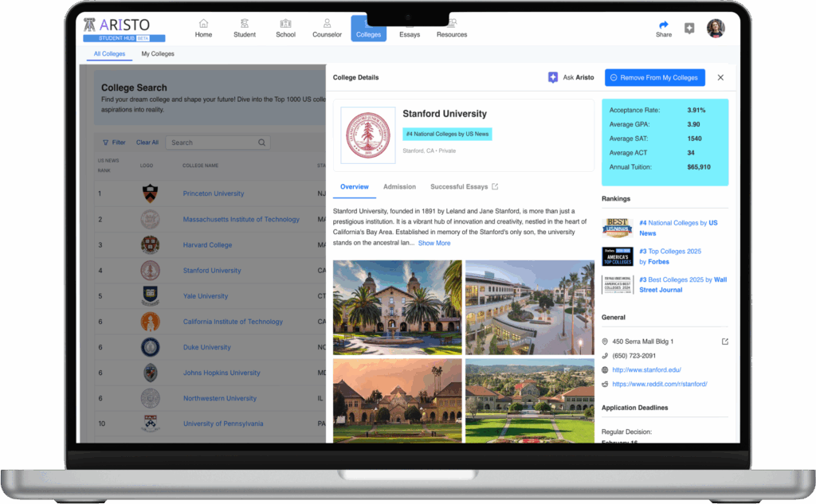This screenshot has height=504, width=816.
Task: Click the Forbes America's Top Colleges badge
Action: click(x=618, y=256)
